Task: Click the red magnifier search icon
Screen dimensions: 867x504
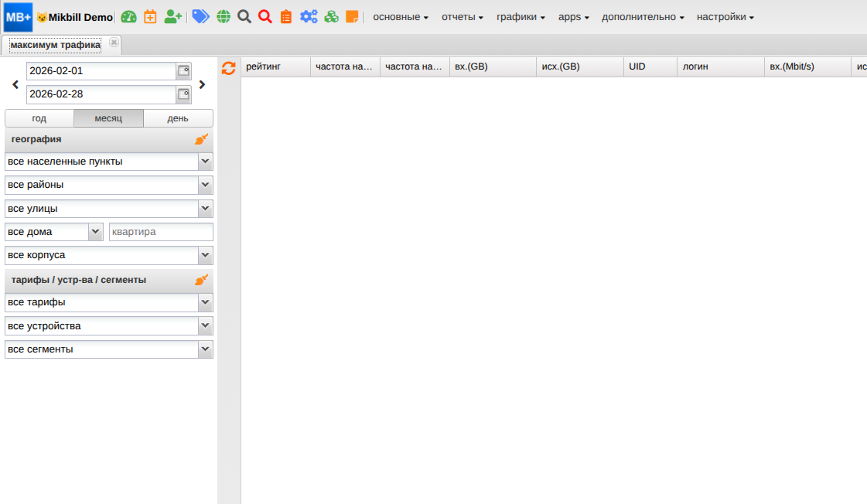Action: (265, 15)
